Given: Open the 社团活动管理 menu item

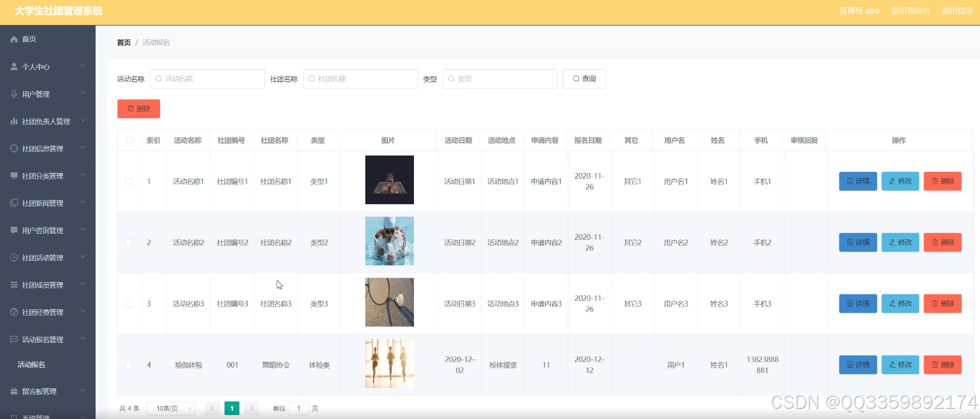Looking at the screenshot, I should pyautogui.click(x=48, y=257).
